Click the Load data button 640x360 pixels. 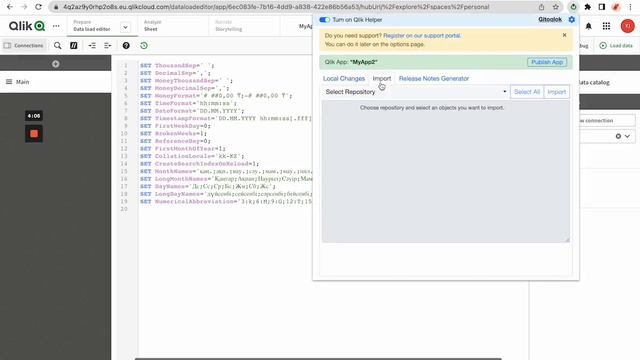click(x=616, y=46)
